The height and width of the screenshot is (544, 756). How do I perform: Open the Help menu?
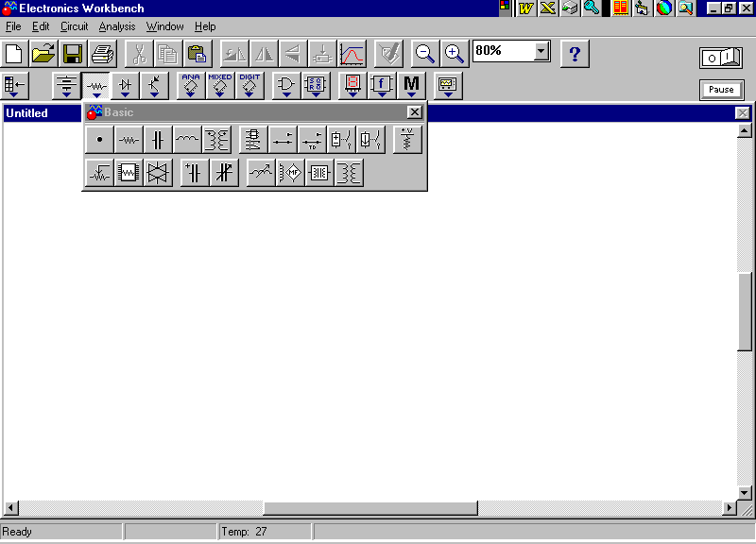point(205,26)
